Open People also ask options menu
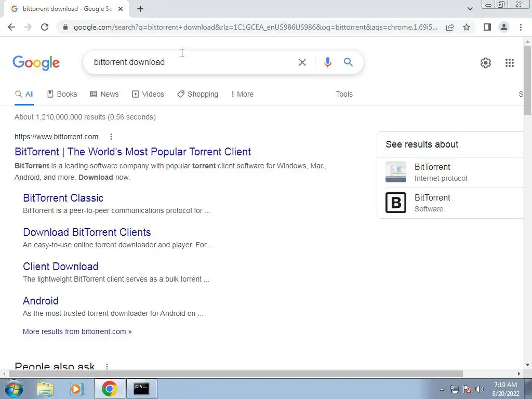532x399 pixels. click(x=107, y=366)
